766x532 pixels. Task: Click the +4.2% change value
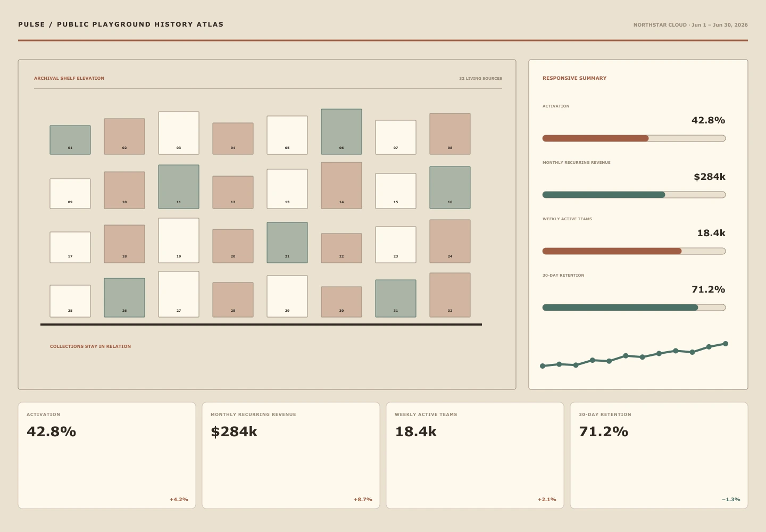click(x=179, y=500)
